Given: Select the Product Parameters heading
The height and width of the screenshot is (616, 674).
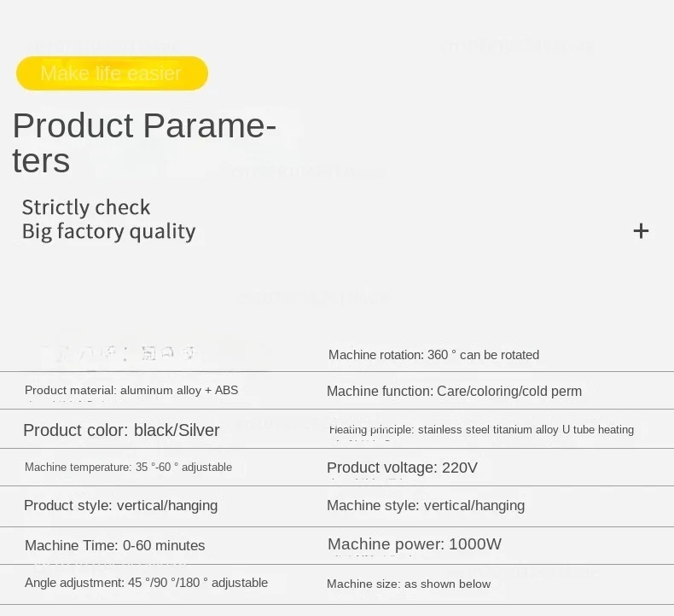Looking at the screenshot, I should 144,142.
